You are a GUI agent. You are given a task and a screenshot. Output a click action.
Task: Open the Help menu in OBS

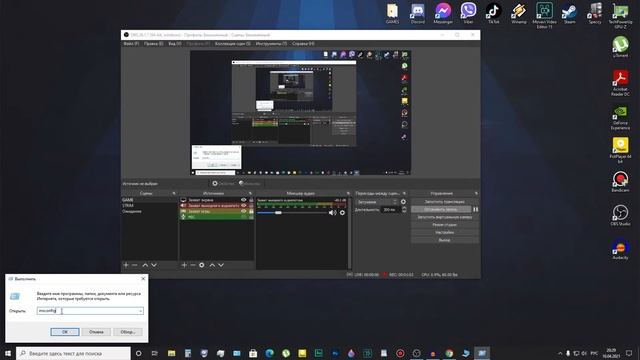tap(303, 44)
